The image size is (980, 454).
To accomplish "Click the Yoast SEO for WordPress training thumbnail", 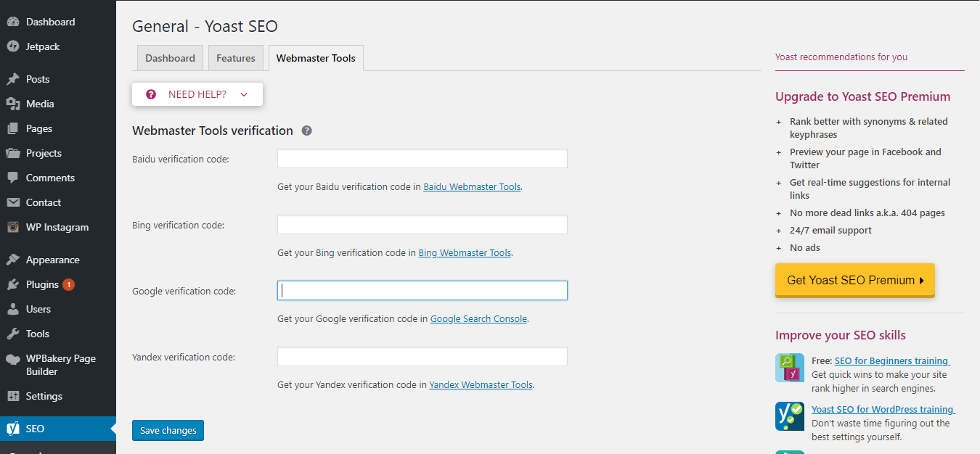I will pyautogui.click(x=790, y=416).
